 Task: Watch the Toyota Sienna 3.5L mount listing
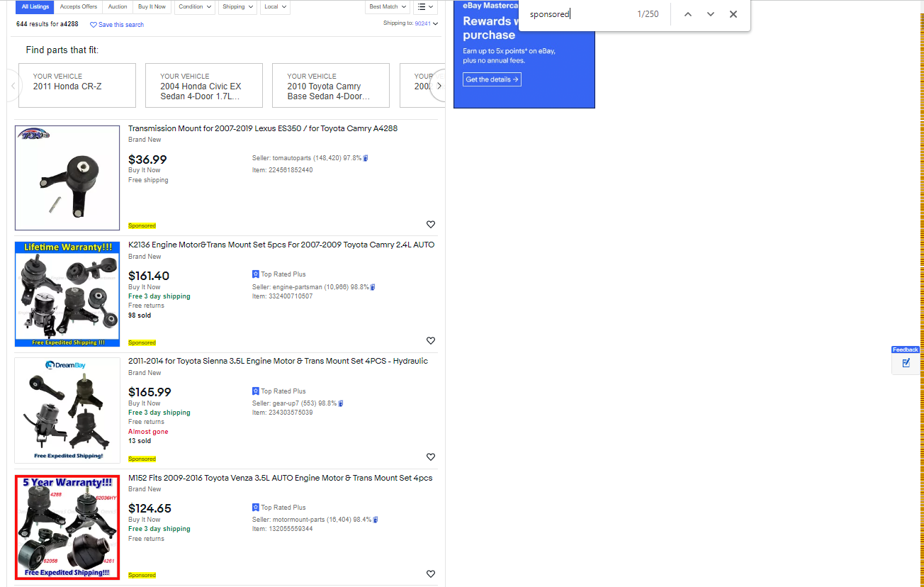point(431,457)
